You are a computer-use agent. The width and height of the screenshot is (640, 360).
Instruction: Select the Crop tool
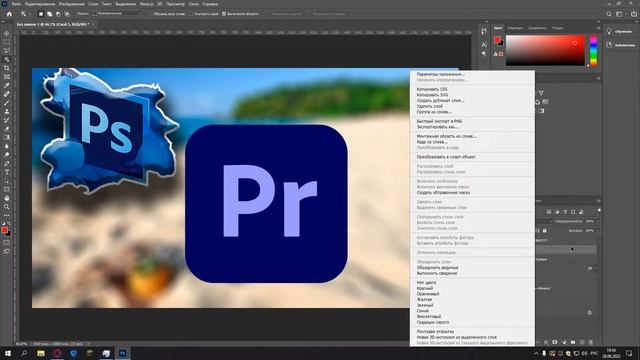[x=7, y=68]
